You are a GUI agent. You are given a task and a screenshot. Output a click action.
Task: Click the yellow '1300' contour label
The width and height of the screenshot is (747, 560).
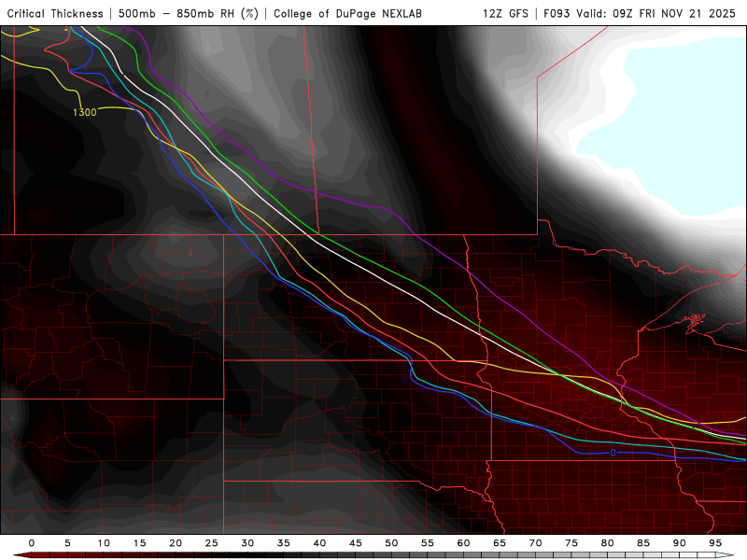click(85, 112)
